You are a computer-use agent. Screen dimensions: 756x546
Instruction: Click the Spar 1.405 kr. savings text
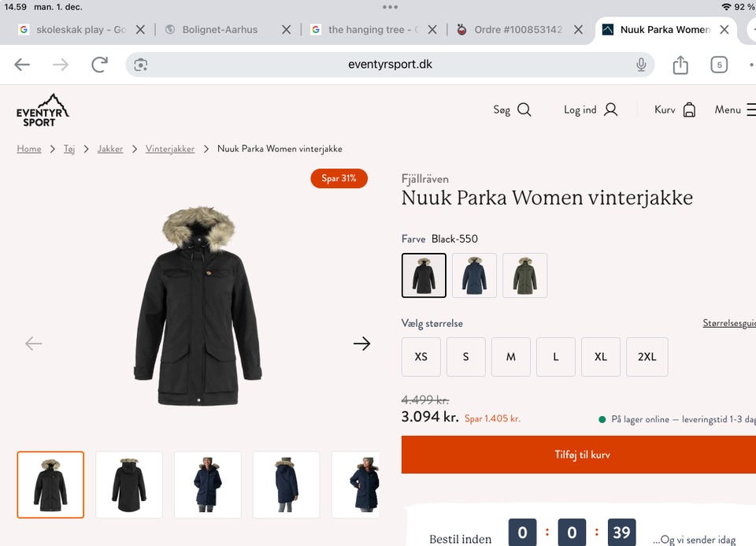492,418
